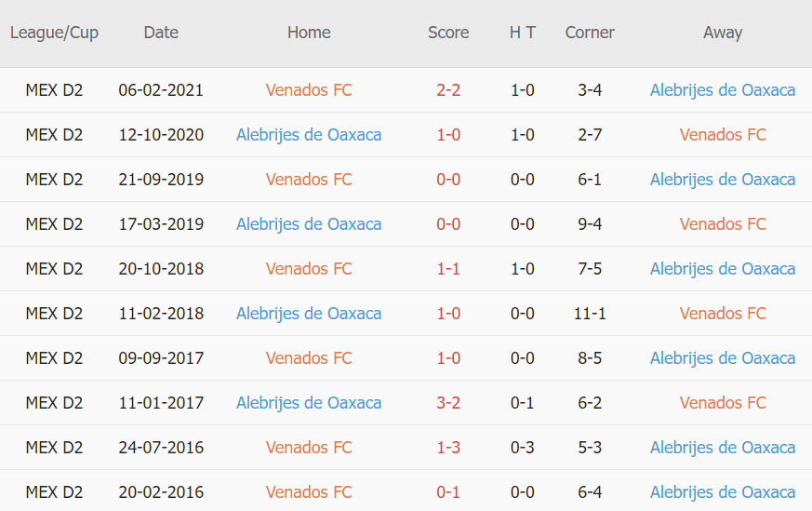Click the 1-1 score on 20-10-2018

click(x=448, y=269)
